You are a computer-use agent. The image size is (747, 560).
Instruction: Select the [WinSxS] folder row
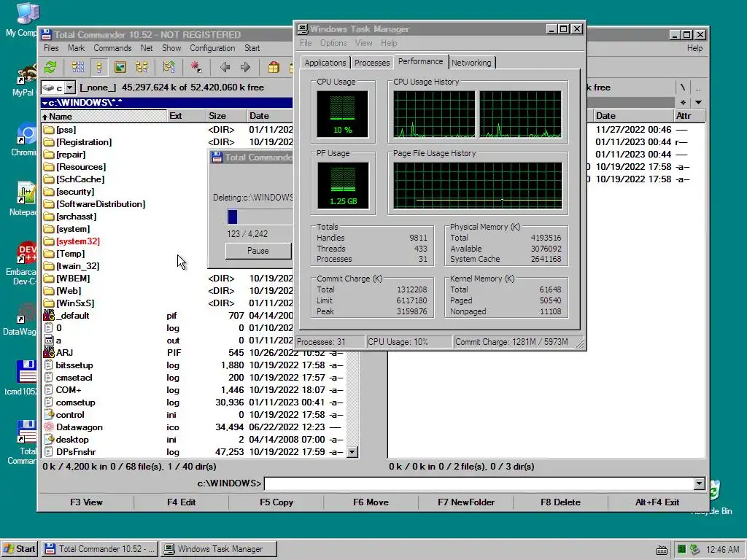coord(167,303)
